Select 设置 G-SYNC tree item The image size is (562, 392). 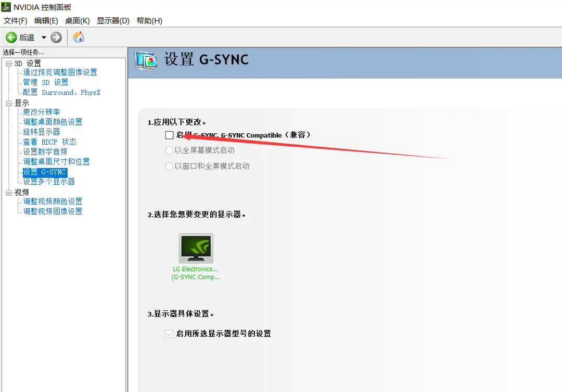coord(45,172)
